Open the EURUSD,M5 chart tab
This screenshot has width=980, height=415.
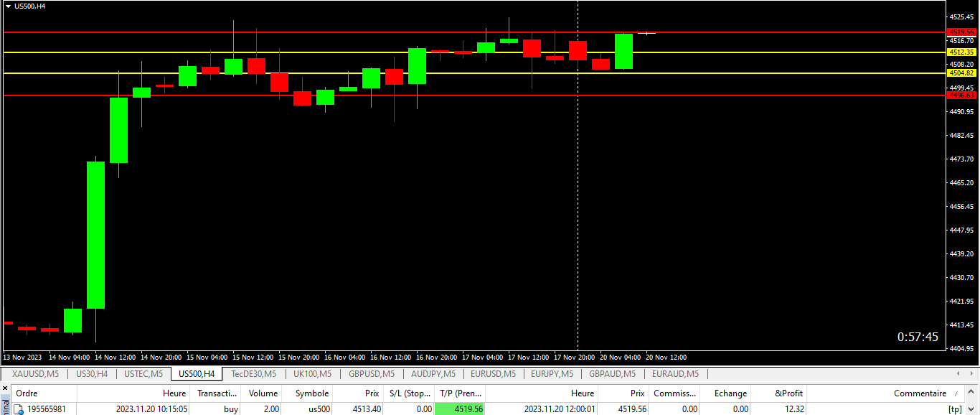pyautogui.click(x=494, y=374)
